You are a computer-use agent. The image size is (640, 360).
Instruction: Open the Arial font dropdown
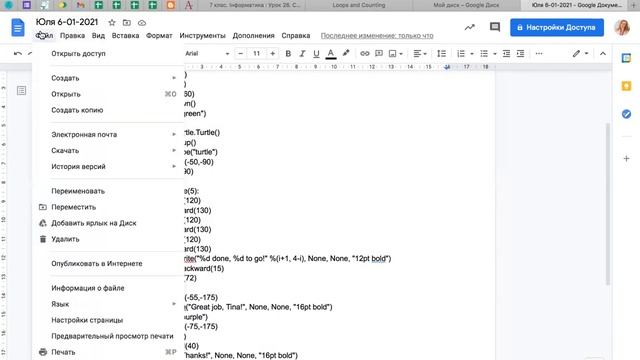pyautogui.click(x=207, y=53)
